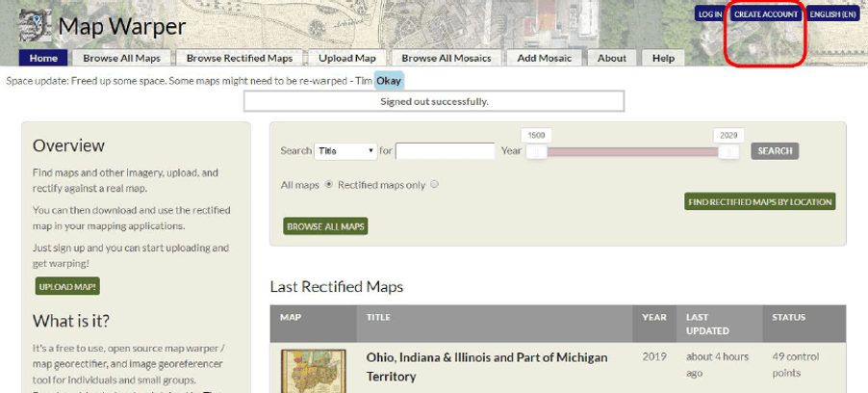Open the Ohio, Indiana & Illinois map thumbnail
Screen dimensions: 868x393
(313, 371)
